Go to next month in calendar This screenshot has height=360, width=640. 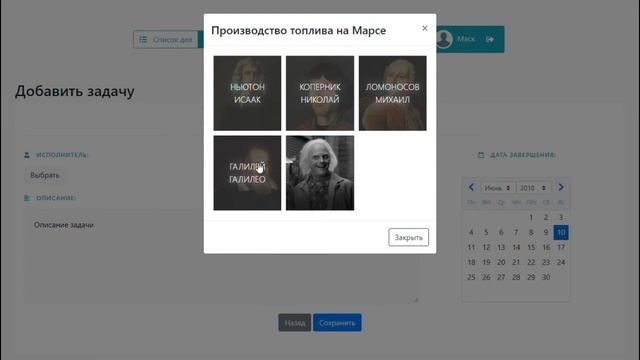[561, 187]
